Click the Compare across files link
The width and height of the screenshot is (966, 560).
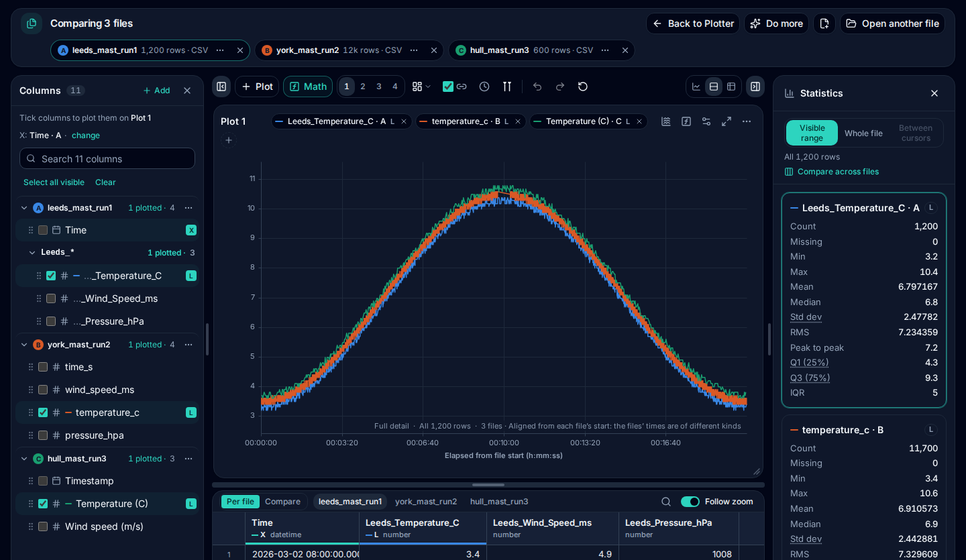832,172
